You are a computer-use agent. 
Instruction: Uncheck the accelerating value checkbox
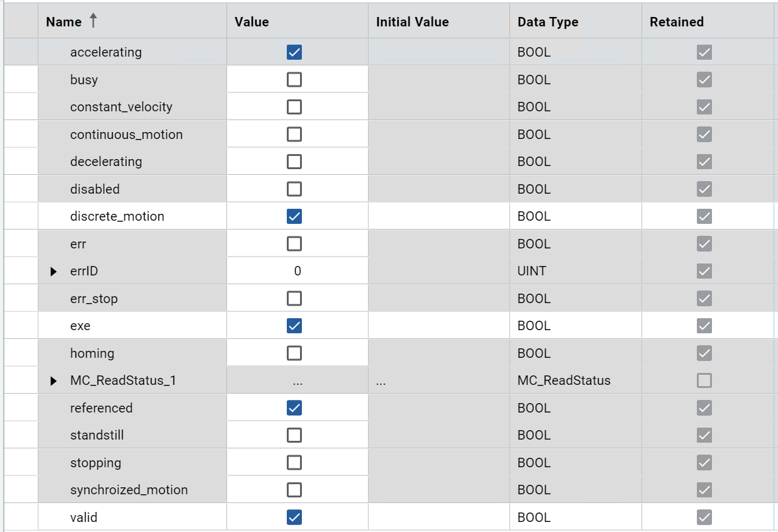click(294, 52)
